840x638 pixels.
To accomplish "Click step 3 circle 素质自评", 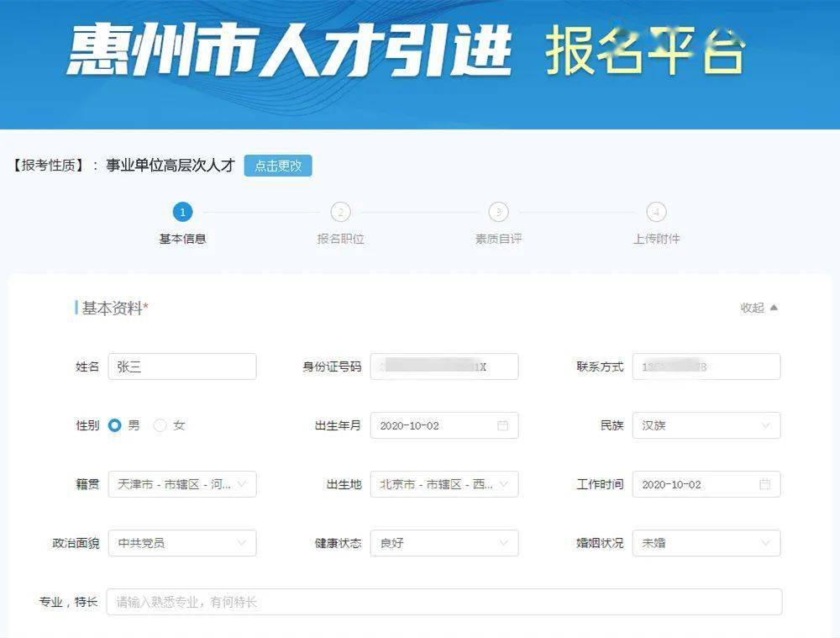I will [x=498, y=213].
